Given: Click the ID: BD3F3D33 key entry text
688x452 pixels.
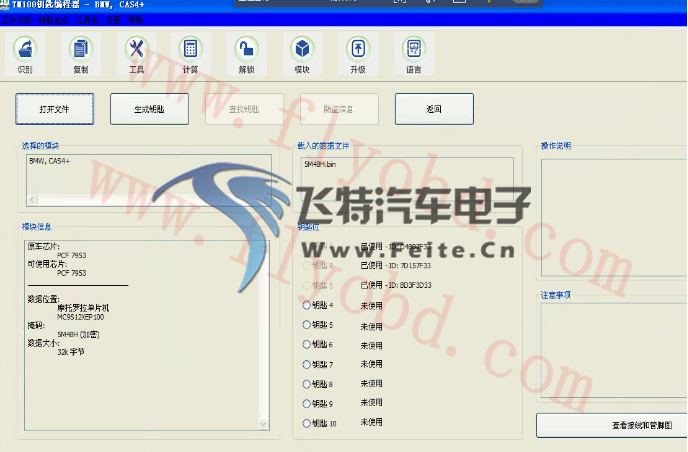Looking at the screenshot, I should click(x=409, y=285).
